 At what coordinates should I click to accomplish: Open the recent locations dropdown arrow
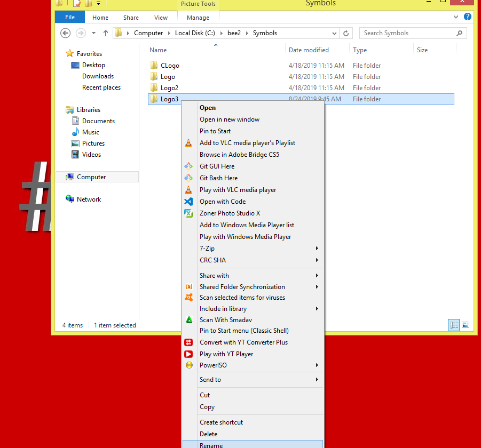[94, 33]
